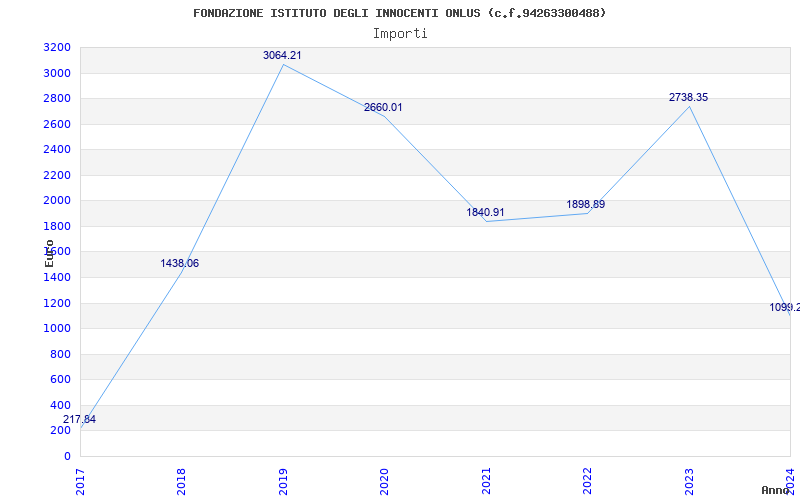This screenshot has width=800, height=500.
Task: Click the 1400 y-axis value
Action: point(57,278)
